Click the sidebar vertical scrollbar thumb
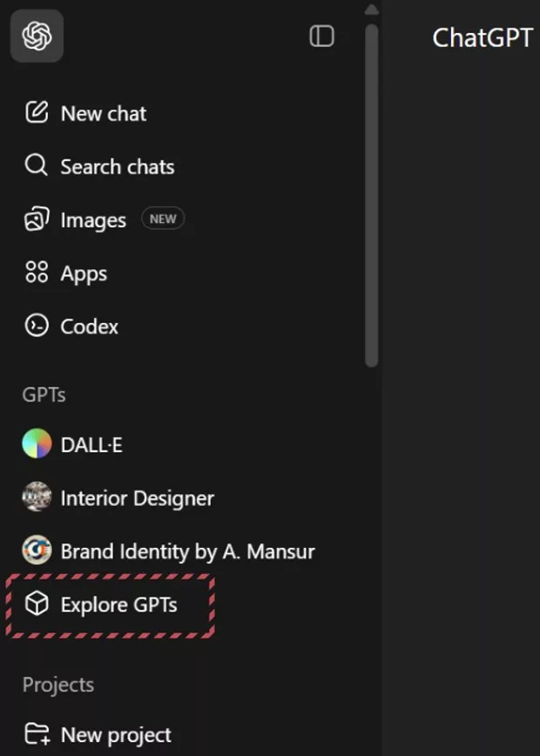Image resolution: width=540 pixels, height=756 pixels. [x=372, y=192]
